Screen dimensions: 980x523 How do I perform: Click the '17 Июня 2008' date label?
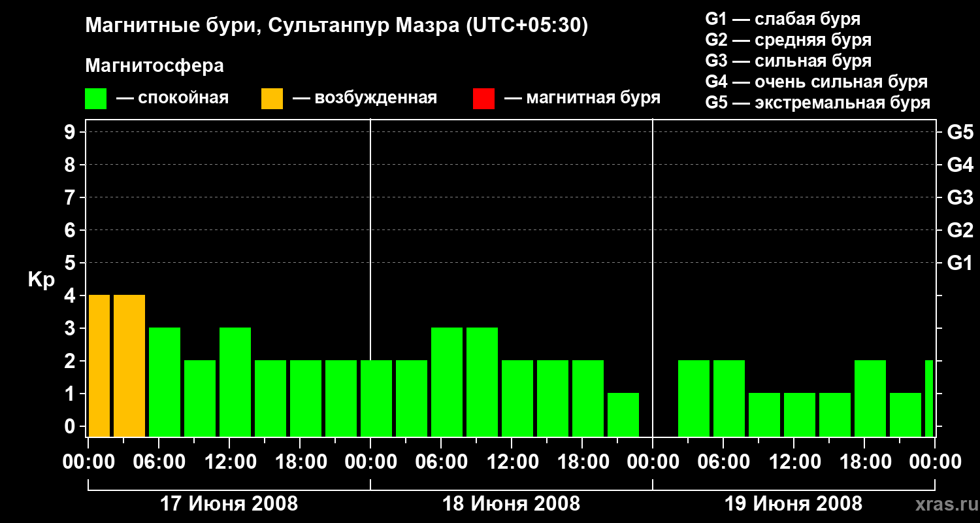pyautogui.click(x=229, y=503)
